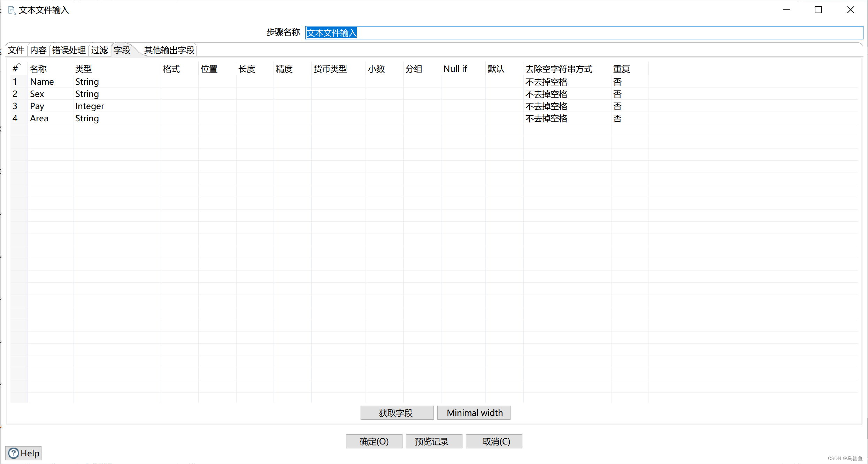Click the 预览记录 button

point(433,441)
